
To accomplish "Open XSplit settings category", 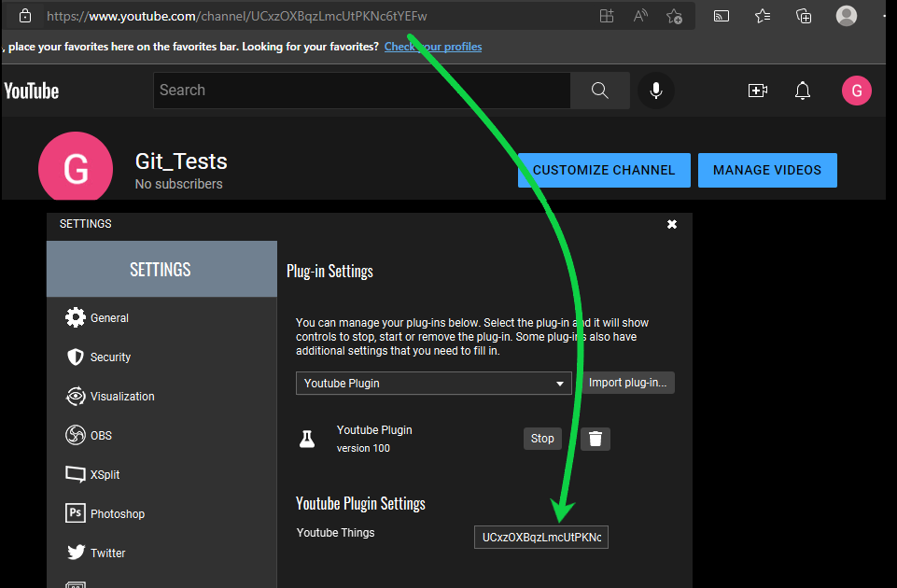I will coord(161,475).
